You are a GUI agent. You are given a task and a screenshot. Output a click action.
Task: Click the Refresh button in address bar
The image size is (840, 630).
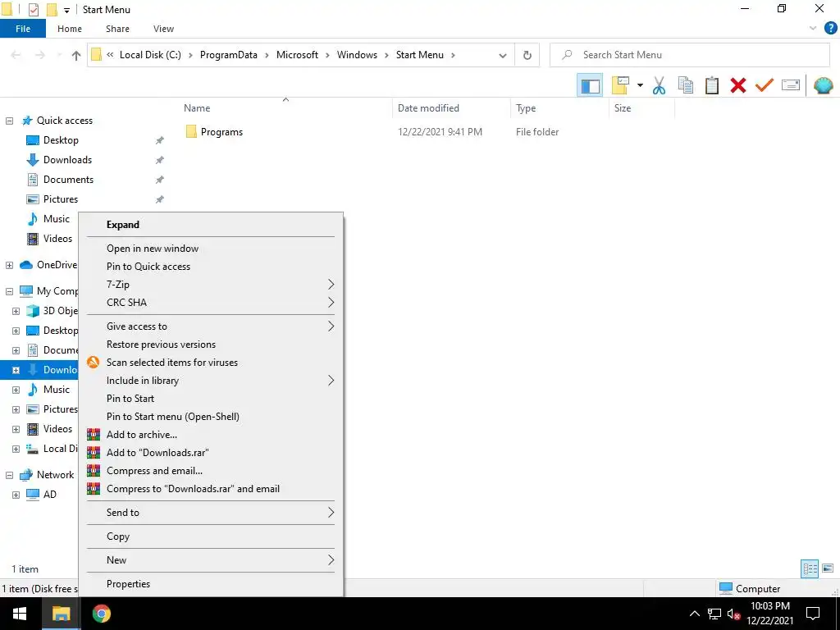[x=527, y=55]
